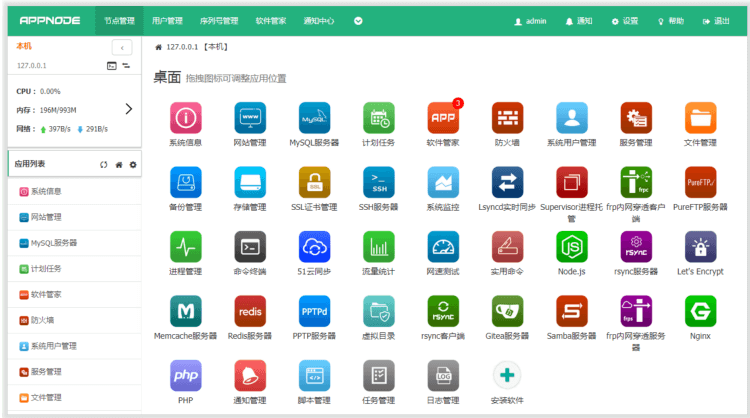Click the home breadcrumb icon
The height and width of the screenshot is (418, 750).
158,47
